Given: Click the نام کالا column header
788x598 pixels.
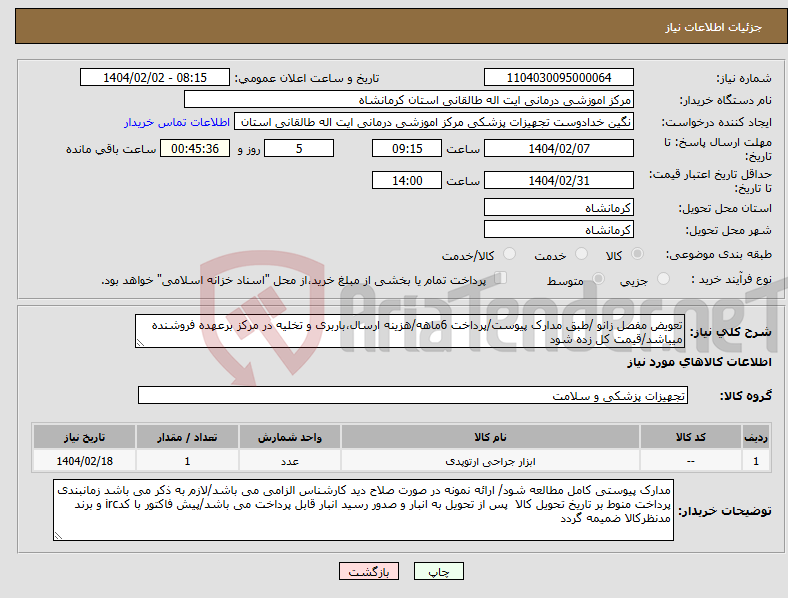Looking at the screenshot, I should click(490, 437).
